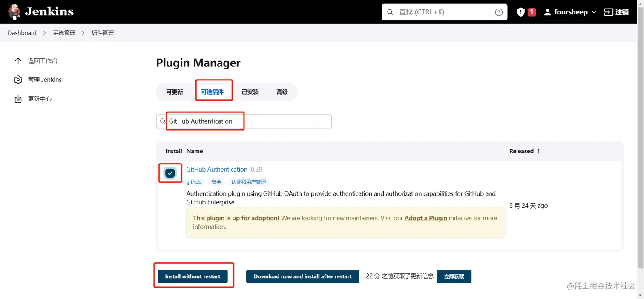Viewport: 644px width, 299px height.
Task: Open the Adopt a Plugin link
Action: coord(426,218)
